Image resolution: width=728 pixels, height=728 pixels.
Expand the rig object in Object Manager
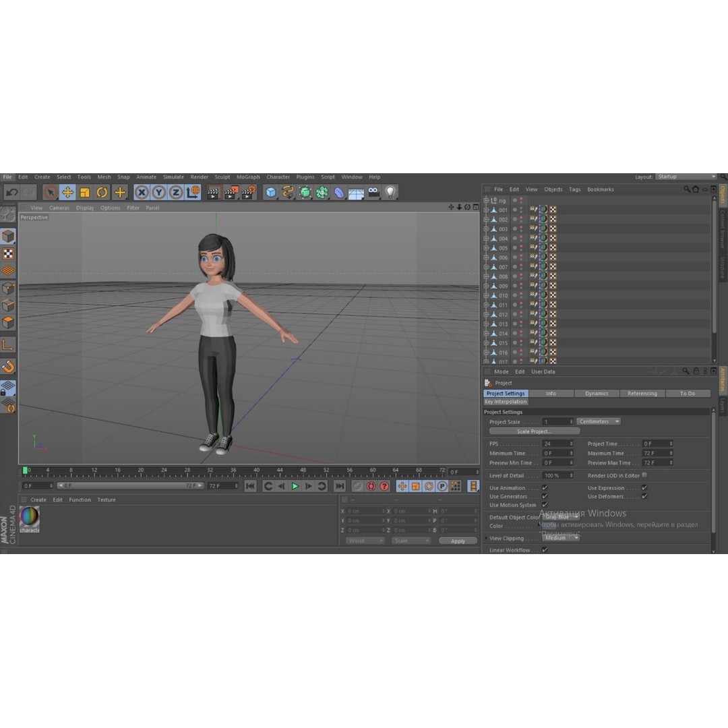487,200
